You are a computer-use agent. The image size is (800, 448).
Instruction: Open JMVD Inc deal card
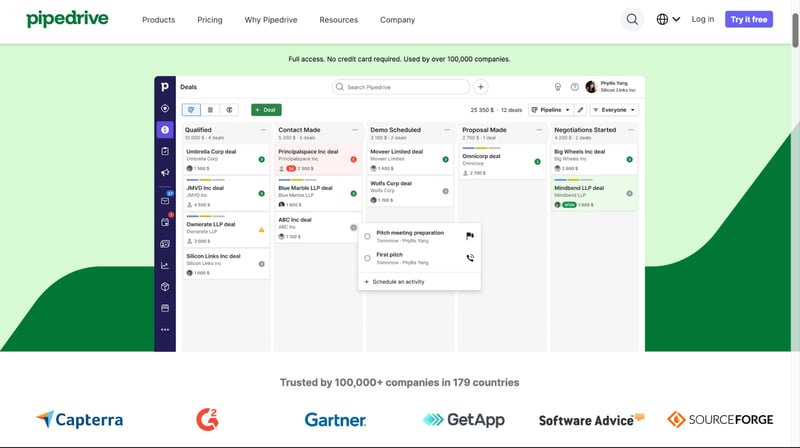click(x=226, y=193)
